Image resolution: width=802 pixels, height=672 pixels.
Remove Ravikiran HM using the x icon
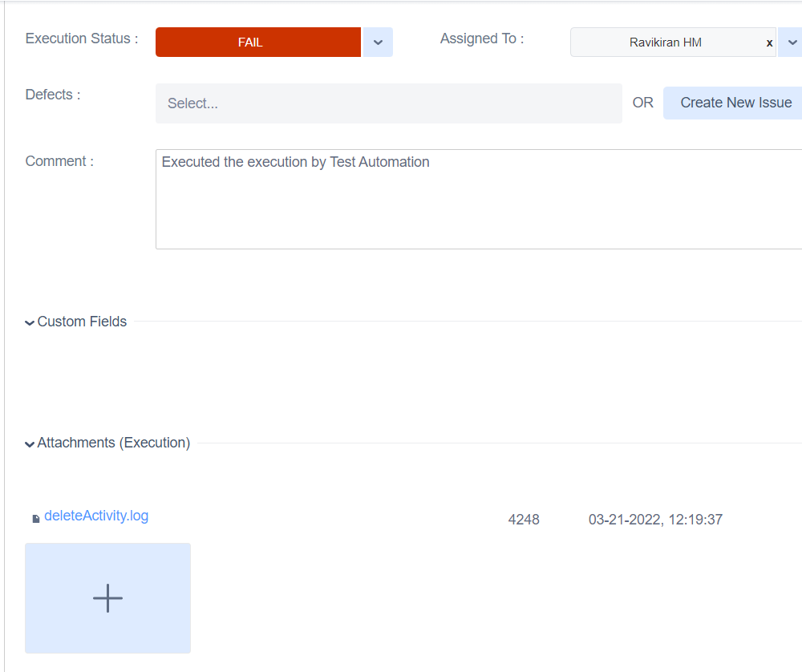(769, 43)
